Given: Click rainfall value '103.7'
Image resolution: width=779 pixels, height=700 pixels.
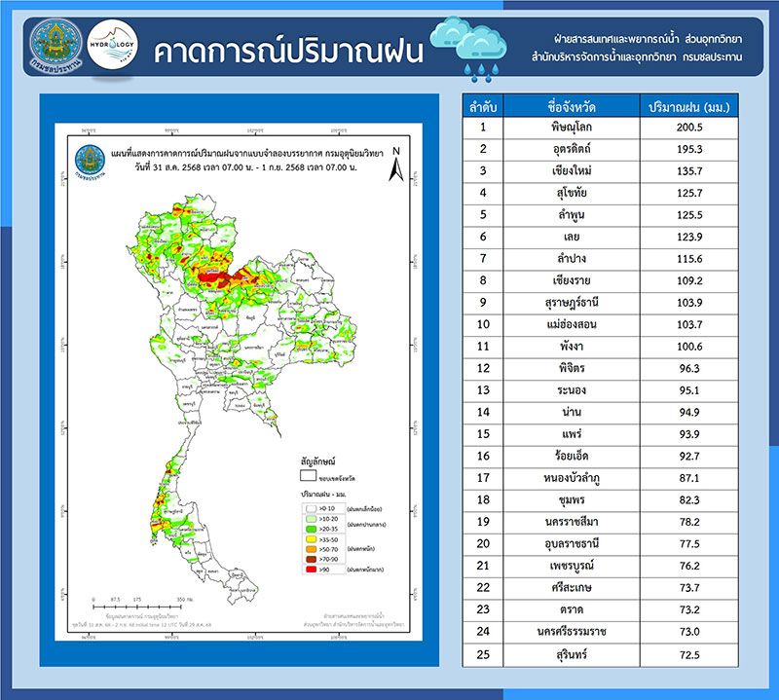Looking at the screenshot, I should click(689, 324).
